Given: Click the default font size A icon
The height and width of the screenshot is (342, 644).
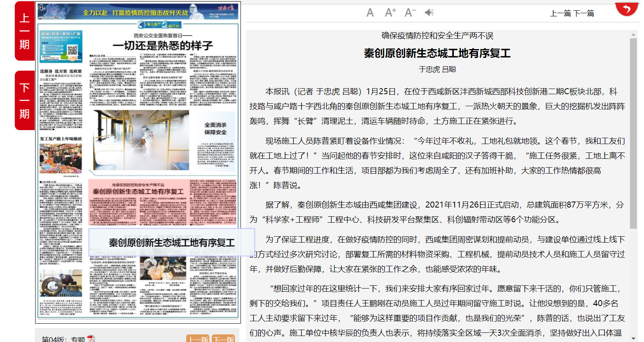Looking at the screenshot, I should [370, 13].
